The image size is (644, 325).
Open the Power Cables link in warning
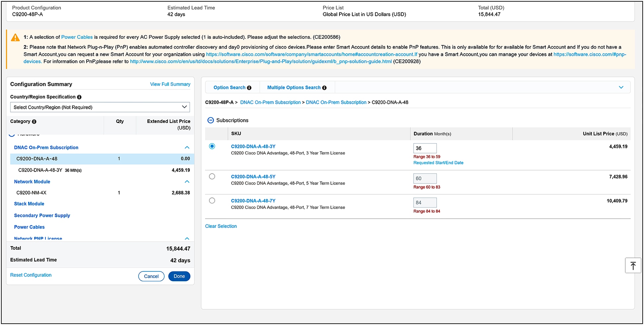[x=77, y=37]
